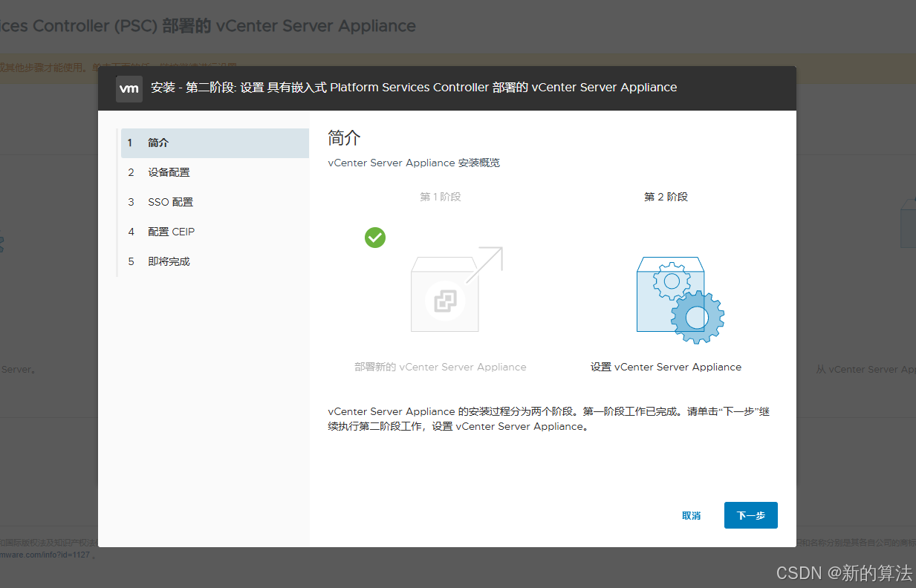
Task: Click the dialog title bar text
Action: pos(414,88)
